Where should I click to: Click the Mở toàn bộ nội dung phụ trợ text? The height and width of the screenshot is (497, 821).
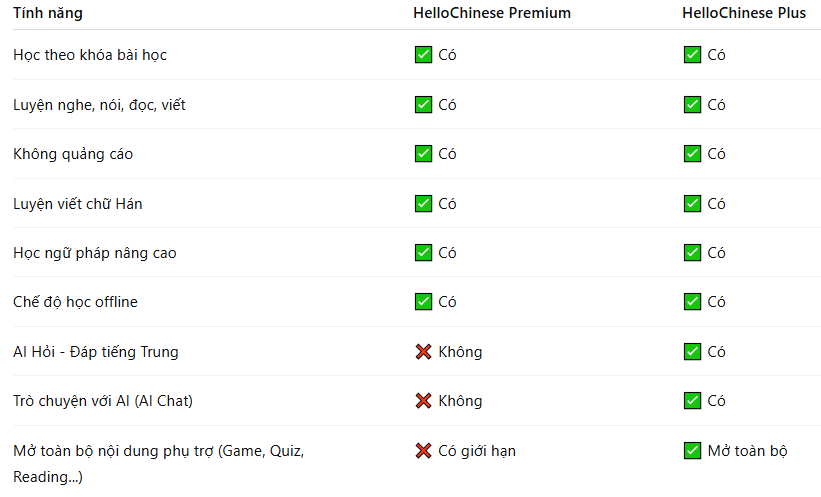(158, 451)
